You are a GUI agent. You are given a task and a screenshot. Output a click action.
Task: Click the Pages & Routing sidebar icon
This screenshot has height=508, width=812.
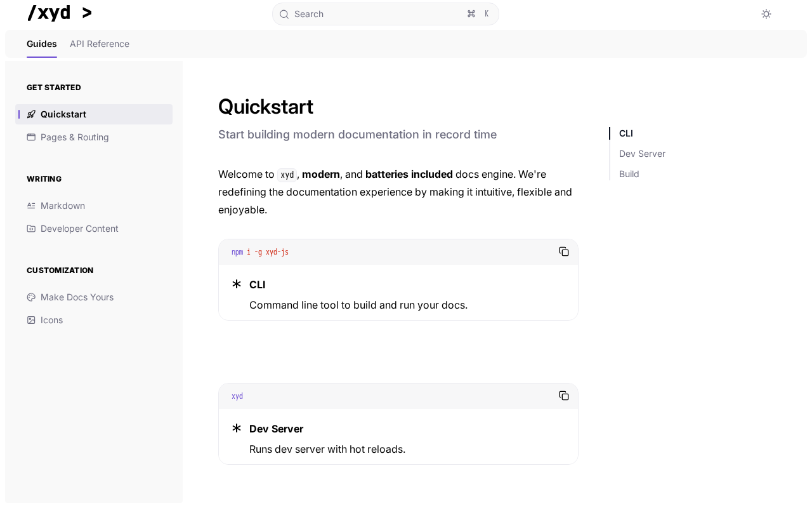(x=31, y=137)
